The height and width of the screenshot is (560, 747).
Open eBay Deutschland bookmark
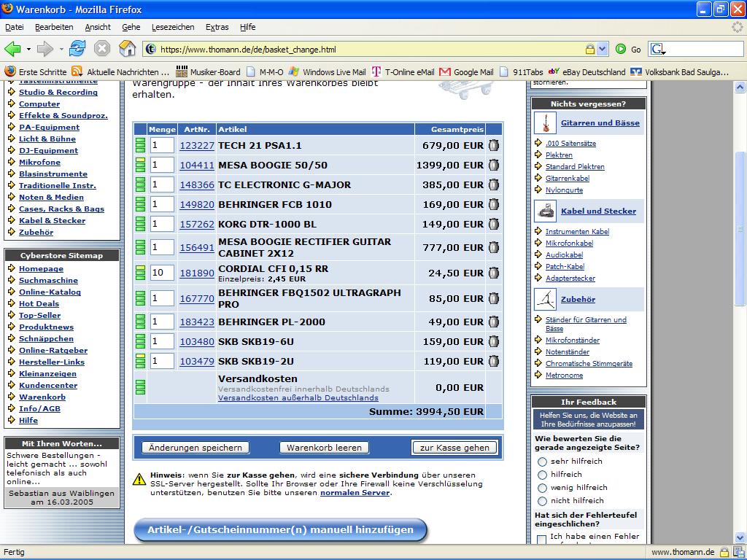tap(587, 72)
